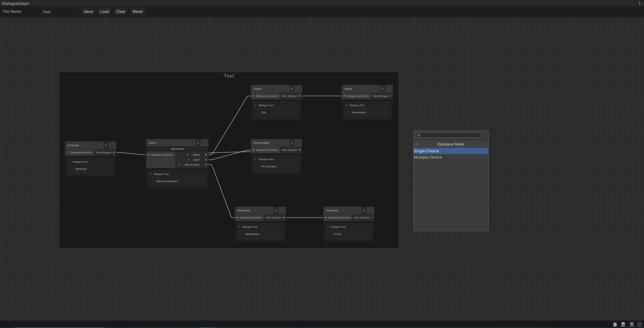Expand the Dialogue Text section on 1brakzgody node
Viewport: 644px width, 328px height.
pyautogui.click(x=327, y=227)
